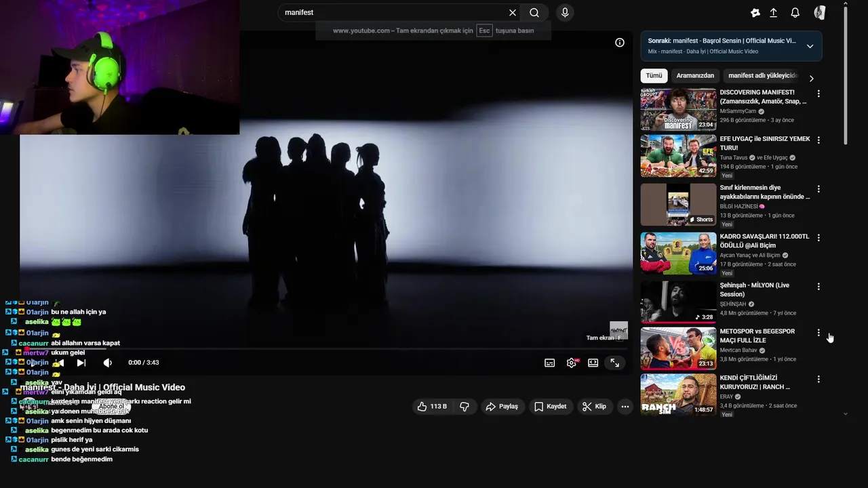Image resolution: width=868 pixels, height=488 pixels.
Task: Open Şehinşah - MİLYON video title
Action: point(755,289)
